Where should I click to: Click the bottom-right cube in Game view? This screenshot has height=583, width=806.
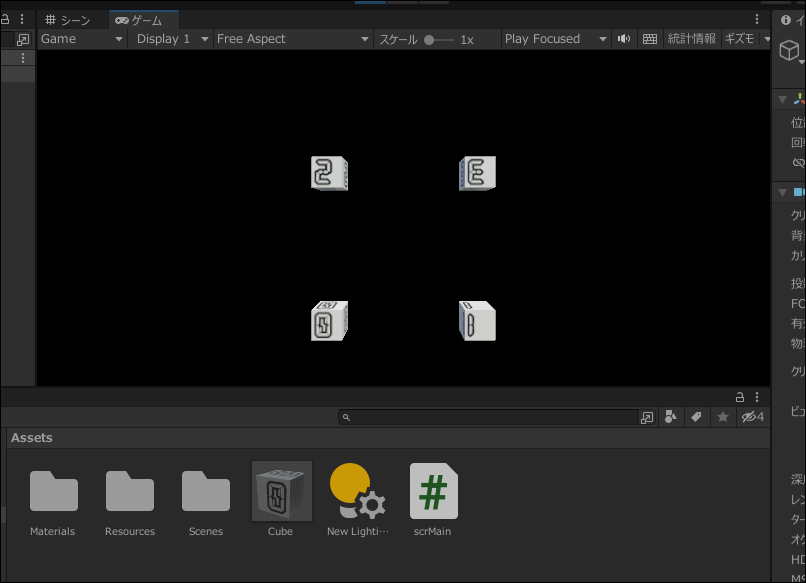pyautogui.click(x=477, y=321)
